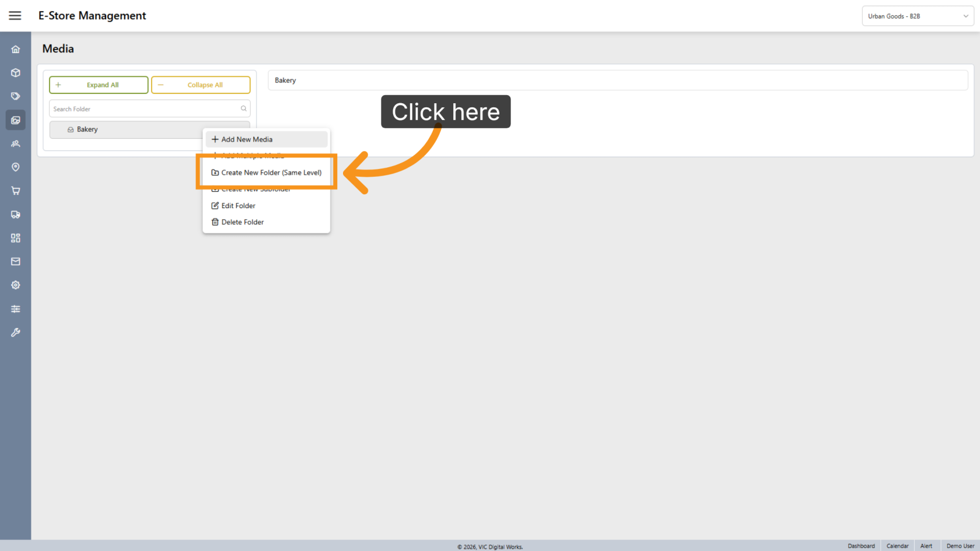Image resolution: width=980 pixels, height=551 pixels.
Task: Open the shopping cart icon in sidebar
Action: click(x=16, y=191)
